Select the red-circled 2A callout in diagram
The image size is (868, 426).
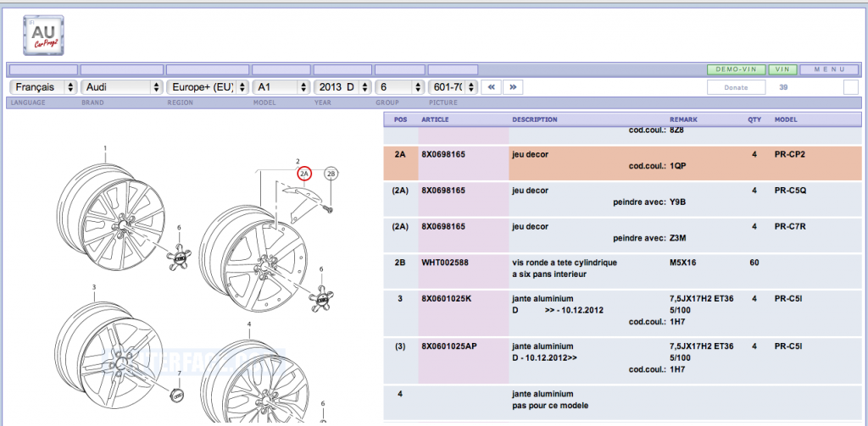point(305,174)
